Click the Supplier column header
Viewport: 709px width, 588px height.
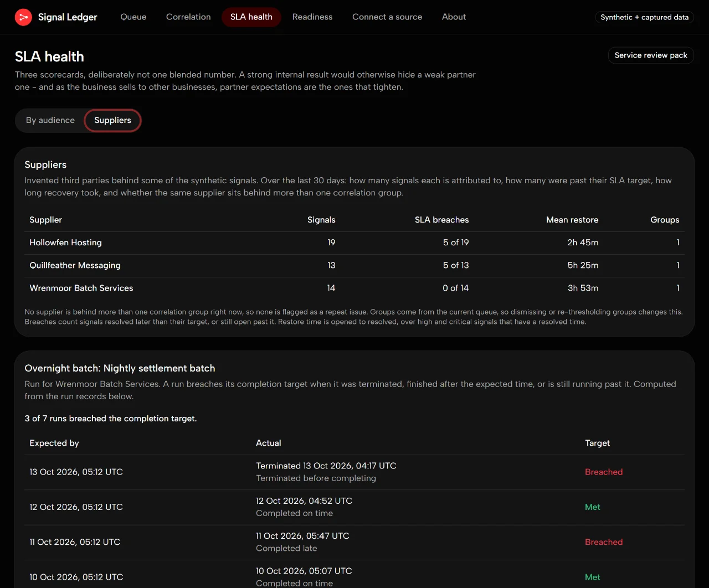point(46,220)
